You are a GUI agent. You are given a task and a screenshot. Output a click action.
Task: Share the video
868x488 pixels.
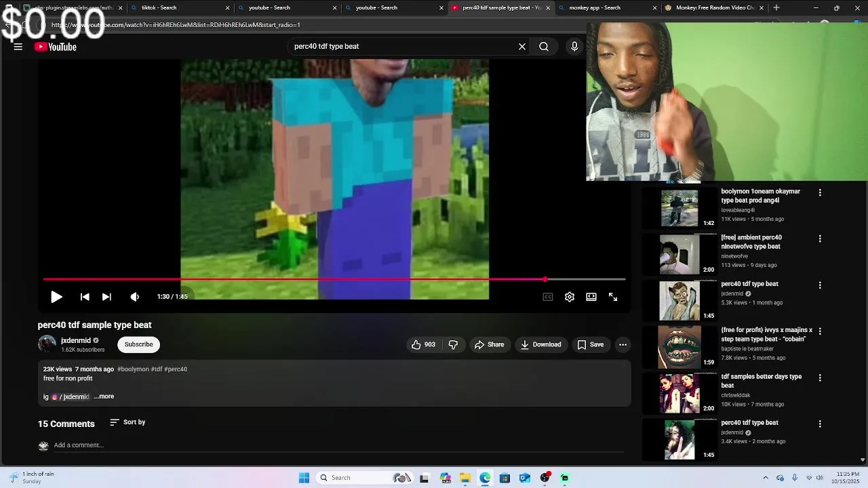click(x=489, y=344)
